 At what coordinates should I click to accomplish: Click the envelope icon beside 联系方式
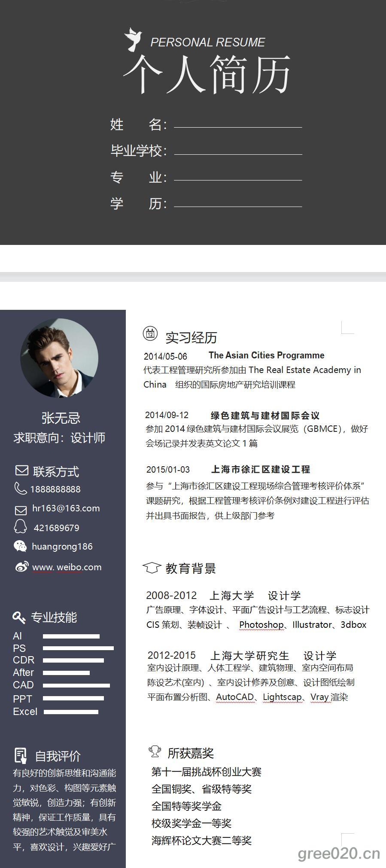point(22,471)
